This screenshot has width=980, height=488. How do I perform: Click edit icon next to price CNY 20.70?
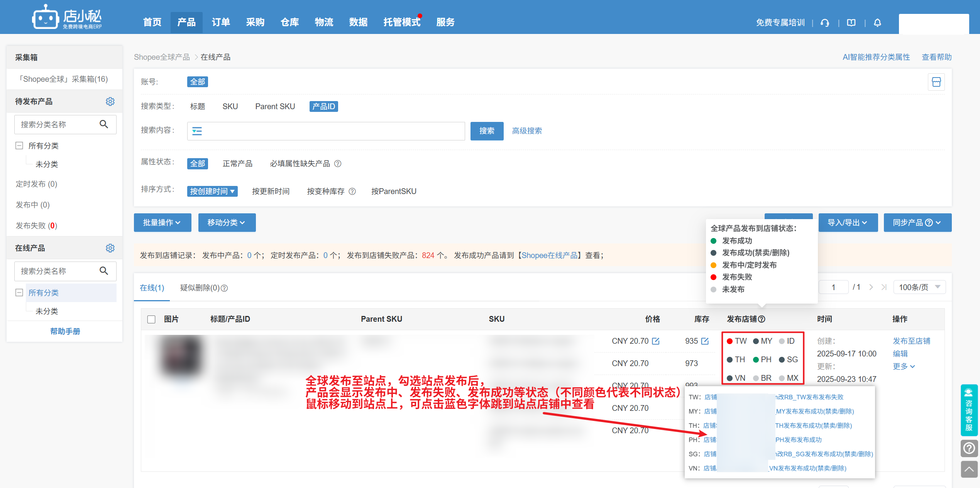coord(656,341)
